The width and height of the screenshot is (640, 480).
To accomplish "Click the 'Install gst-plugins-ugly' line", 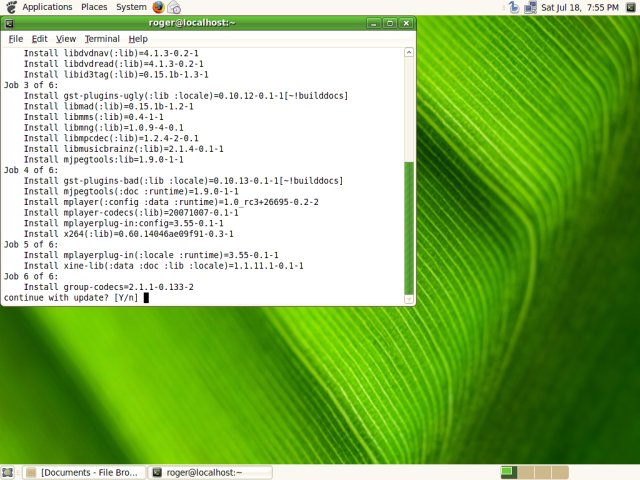I will click(x=186, y=96).
